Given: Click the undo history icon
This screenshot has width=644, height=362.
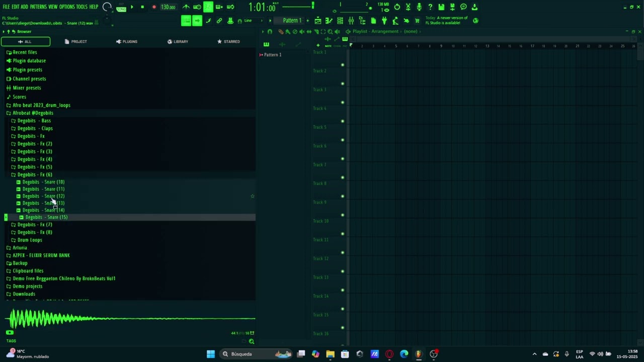Looking at the screenshot, I should 397,7.
